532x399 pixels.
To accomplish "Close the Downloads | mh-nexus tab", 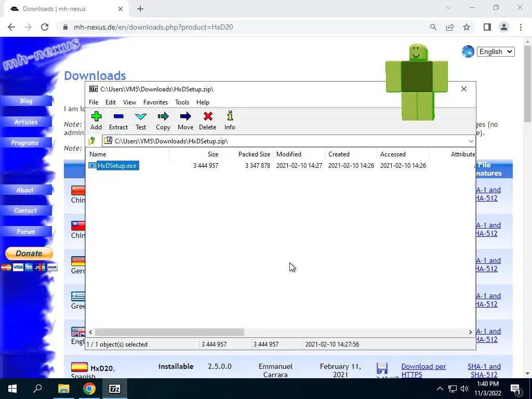I will (121, 9).
